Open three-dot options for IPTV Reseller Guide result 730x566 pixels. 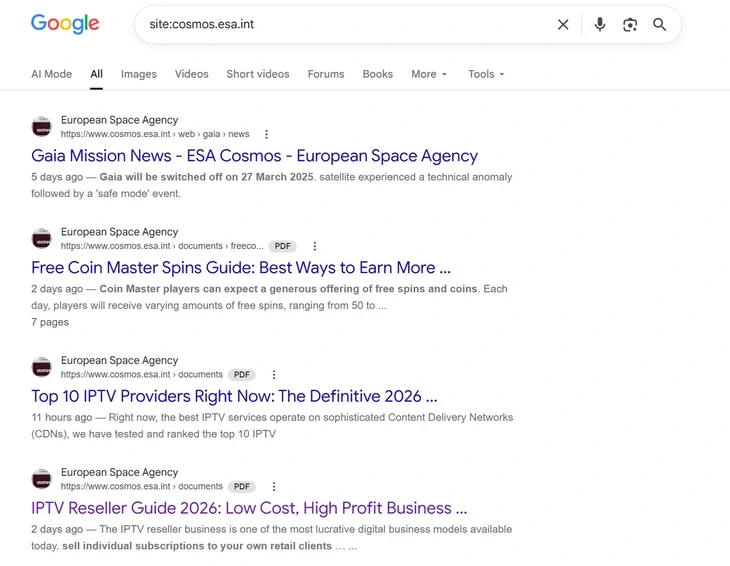(274, 486)
